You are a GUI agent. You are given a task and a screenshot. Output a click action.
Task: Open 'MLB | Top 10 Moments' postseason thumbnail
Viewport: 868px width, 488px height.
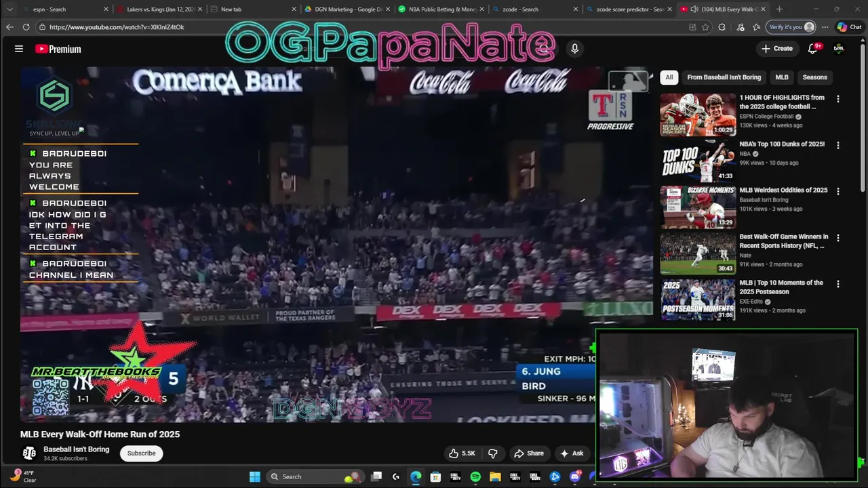[x=698, y=300]
